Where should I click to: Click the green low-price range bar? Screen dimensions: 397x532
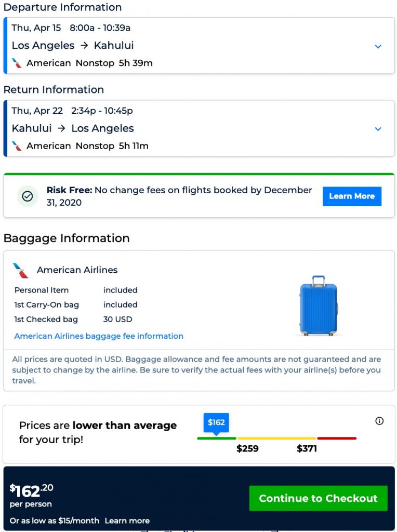pos(216,438)
